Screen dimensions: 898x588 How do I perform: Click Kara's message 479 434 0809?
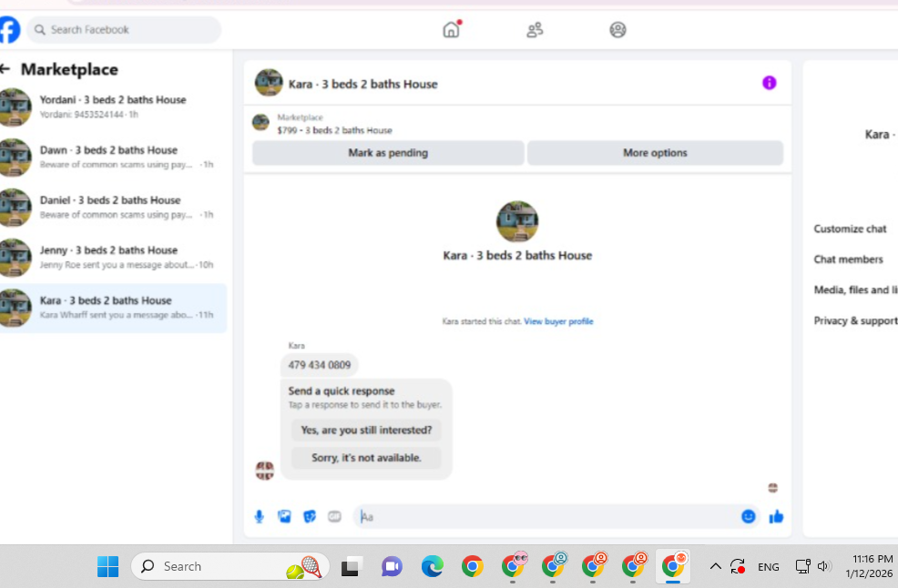(319, 365)
